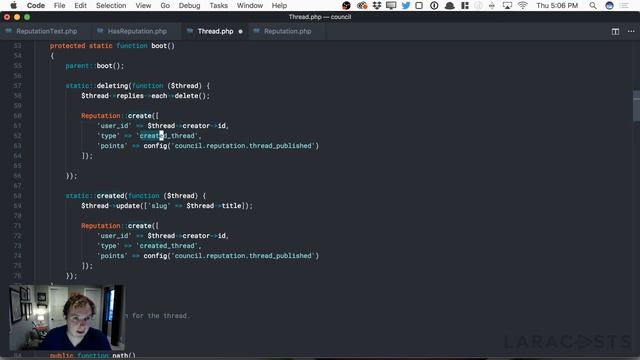The image size is (640, 360).
Task: Click the Dropbox menu bar icon
Action: 376,5
